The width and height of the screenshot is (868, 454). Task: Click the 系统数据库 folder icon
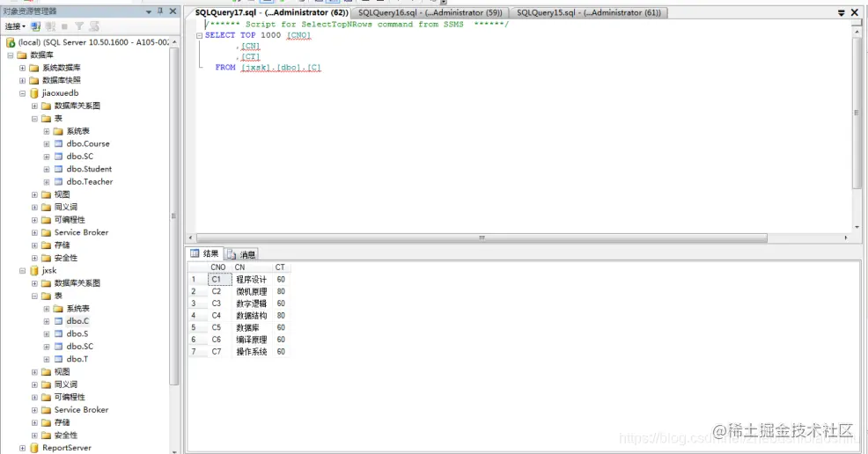coord(34,68)
